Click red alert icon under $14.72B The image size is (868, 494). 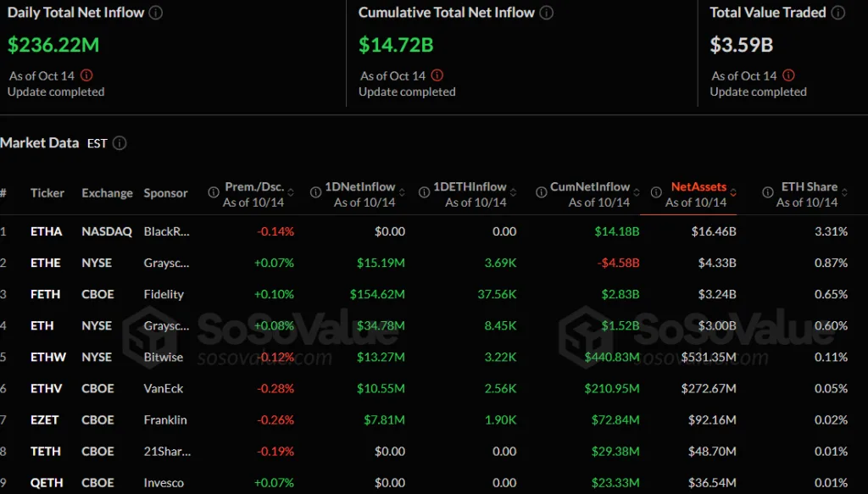point(437,75)
